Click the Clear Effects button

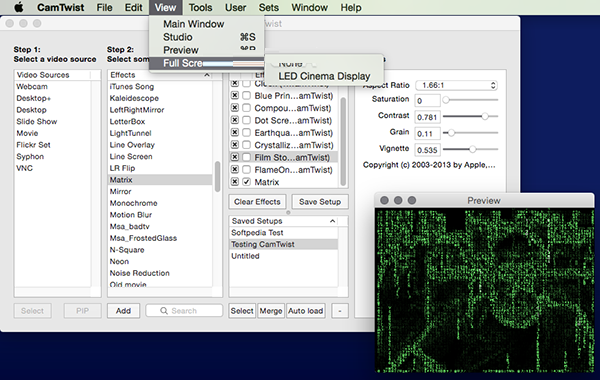pyautogui.click(x=257, y=202)
